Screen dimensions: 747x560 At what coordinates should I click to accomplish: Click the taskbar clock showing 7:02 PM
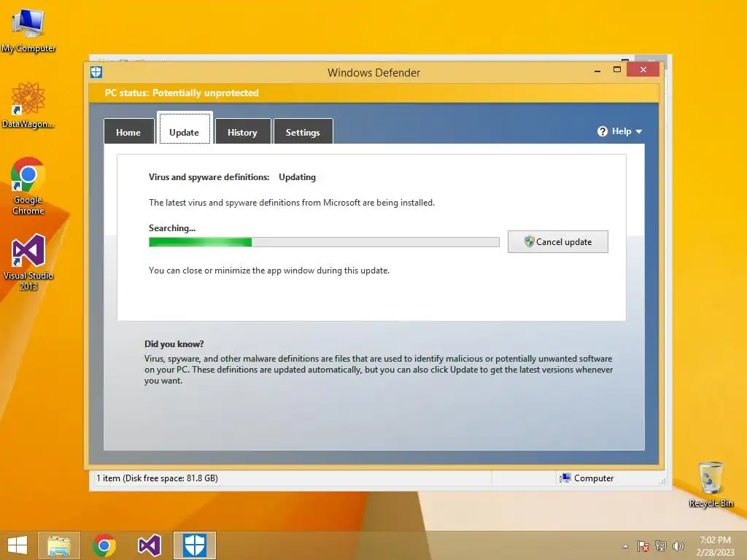(715, 546)
